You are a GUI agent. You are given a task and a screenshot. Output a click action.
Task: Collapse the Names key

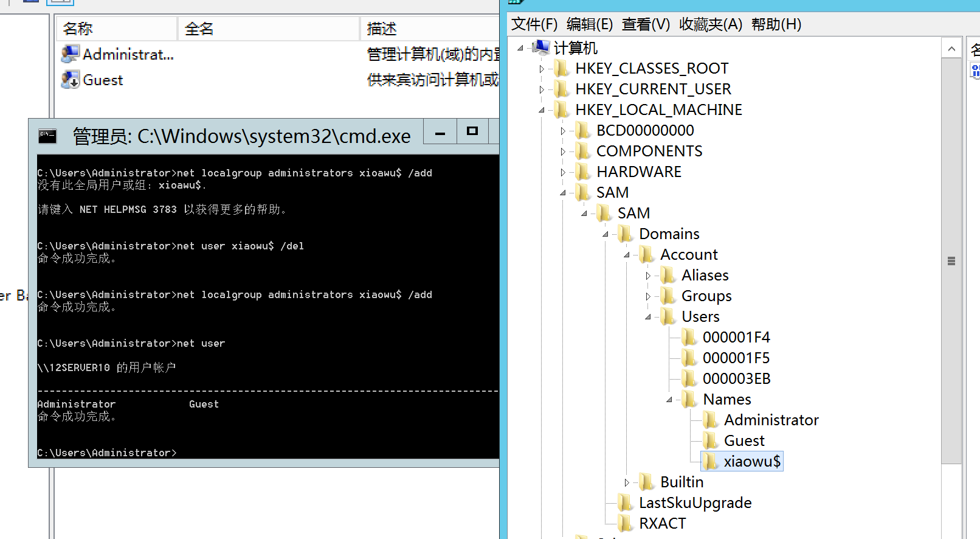click(x=669, y=400)
